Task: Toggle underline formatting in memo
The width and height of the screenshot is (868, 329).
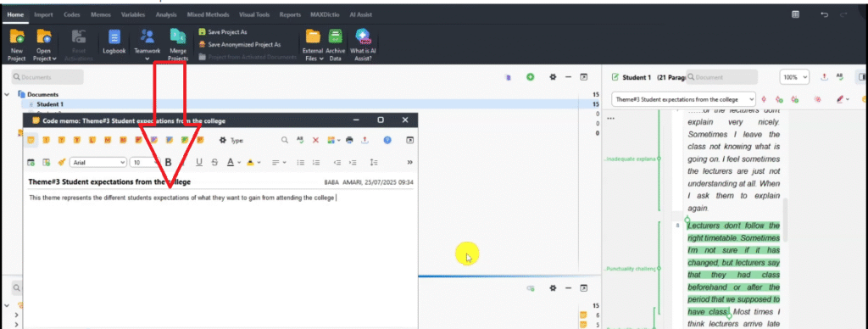Action: (x=199, y=162)
